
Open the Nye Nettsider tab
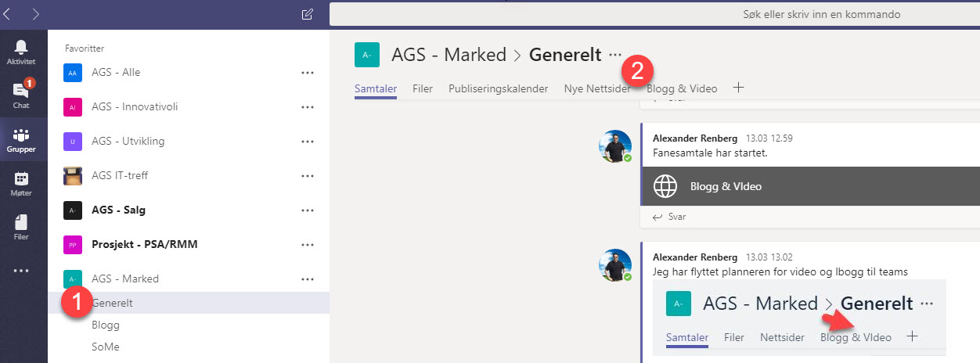pyautogui.click(x=597, y=88)
